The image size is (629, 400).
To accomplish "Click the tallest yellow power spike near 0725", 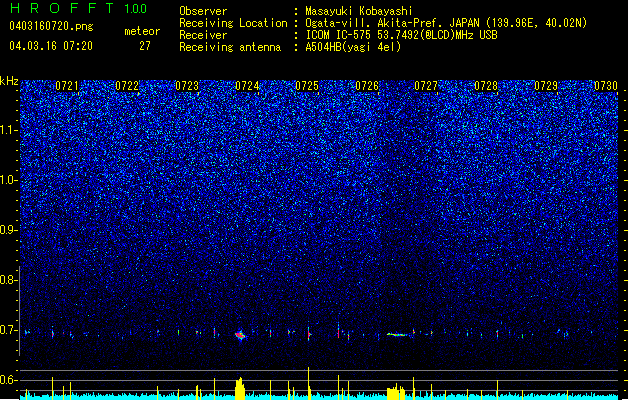I will coord(308,383).
